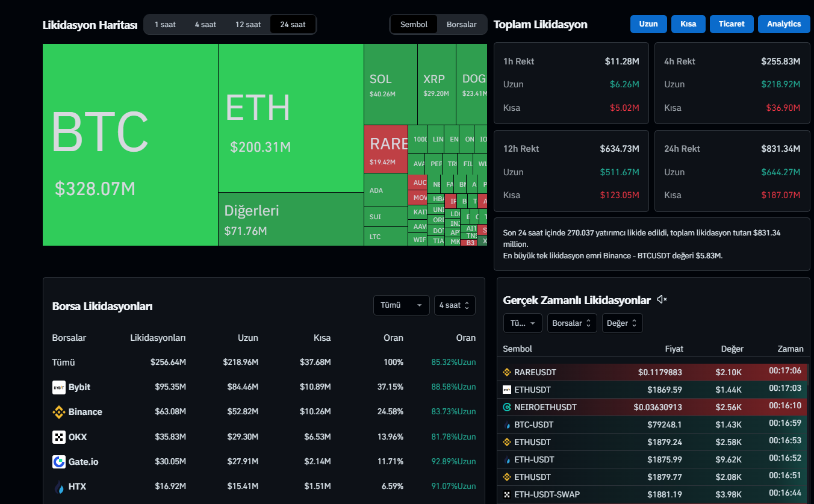Select the 24 saat heatmap tab
The width and height of the screenshot is (814, 504).
click(x=293, y=25)
